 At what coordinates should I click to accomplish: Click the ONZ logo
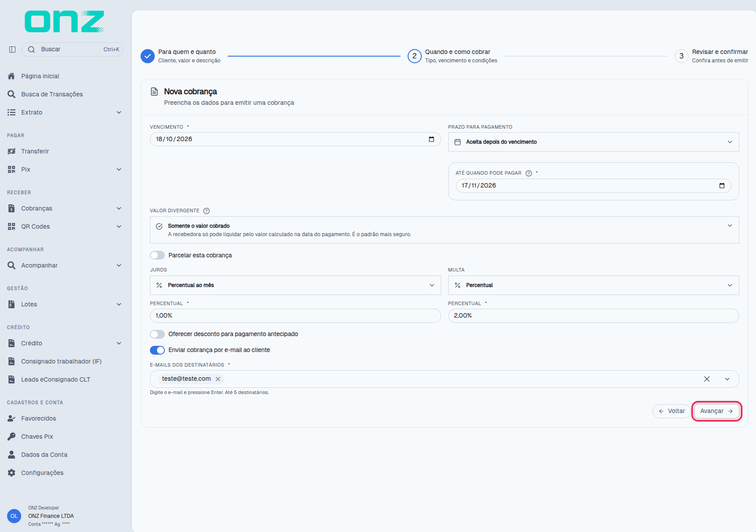click(x=65, y=21)
